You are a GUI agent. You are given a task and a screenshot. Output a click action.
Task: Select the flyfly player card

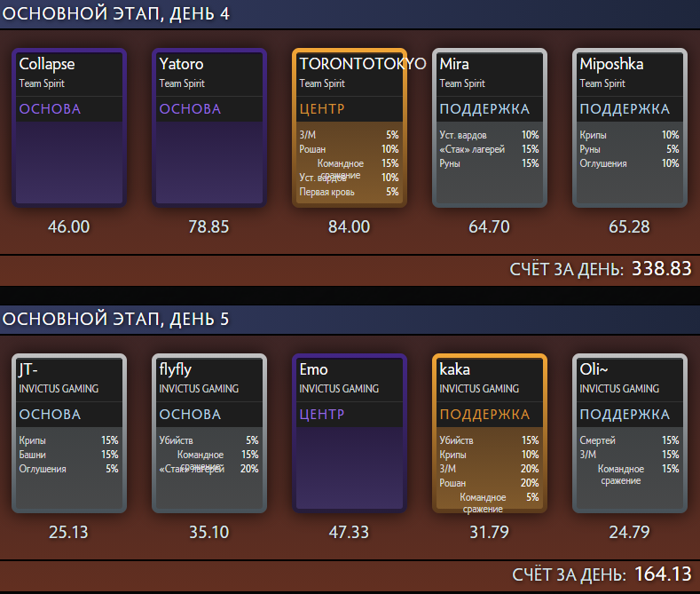point(209,433)
